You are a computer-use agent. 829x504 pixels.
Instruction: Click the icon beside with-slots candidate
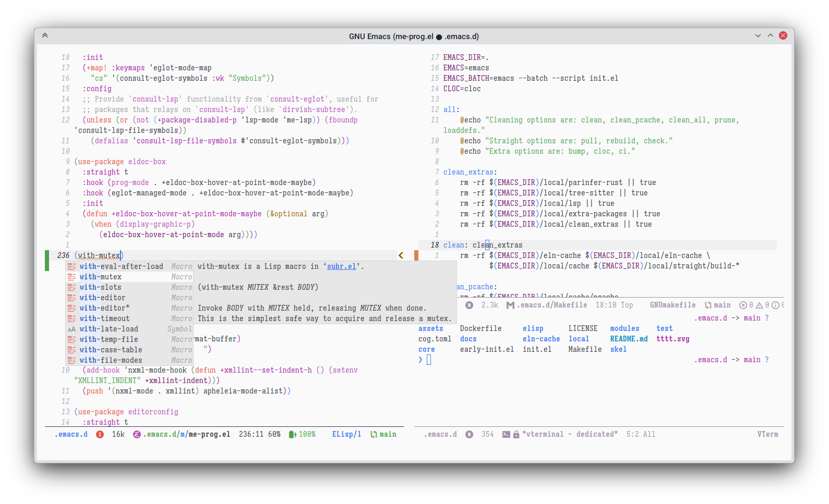[x=71, y=287]
